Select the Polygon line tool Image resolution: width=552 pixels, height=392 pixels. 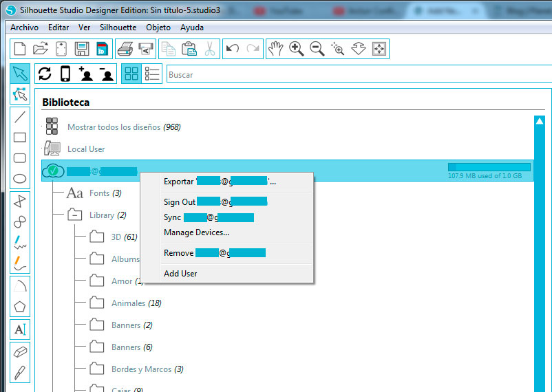pos(20,201)
